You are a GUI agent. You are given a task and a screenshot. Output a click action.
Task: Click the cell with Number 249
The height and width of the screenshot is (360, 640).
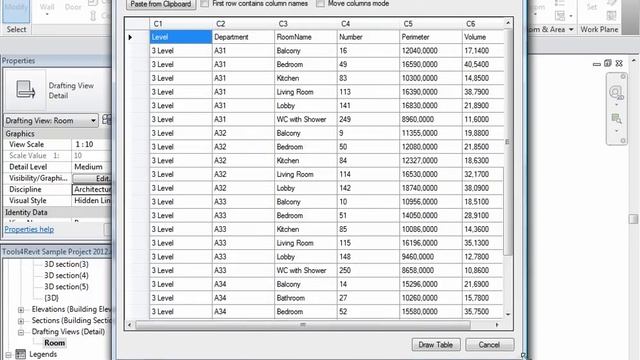(368, 120)
